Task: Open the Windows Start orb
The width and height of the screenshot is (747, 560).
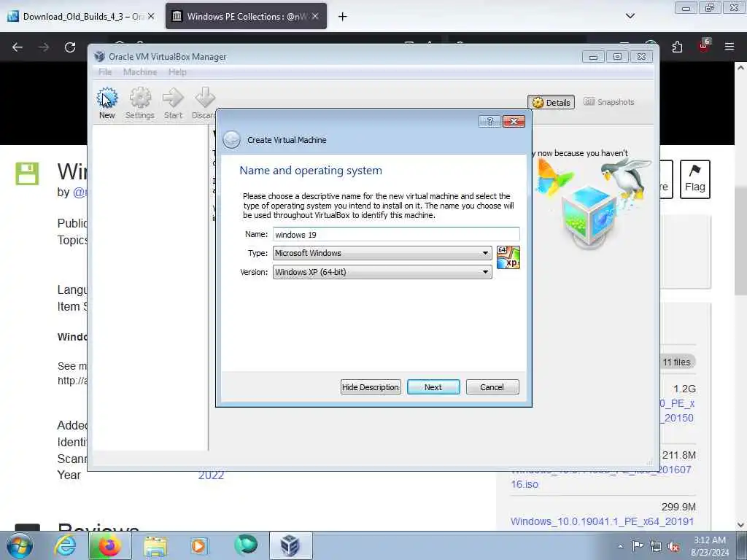Action: pyautogui.click(x=19, y=545)
